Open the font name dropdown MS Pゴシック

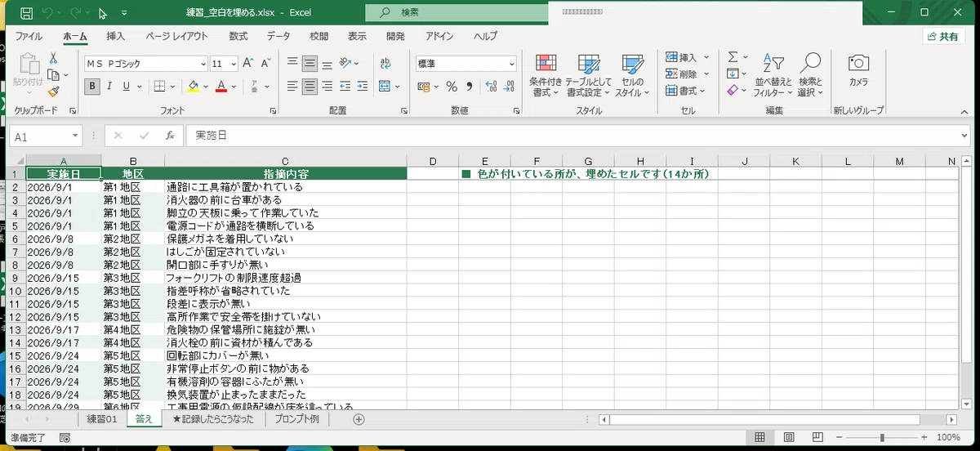[203, 64]
